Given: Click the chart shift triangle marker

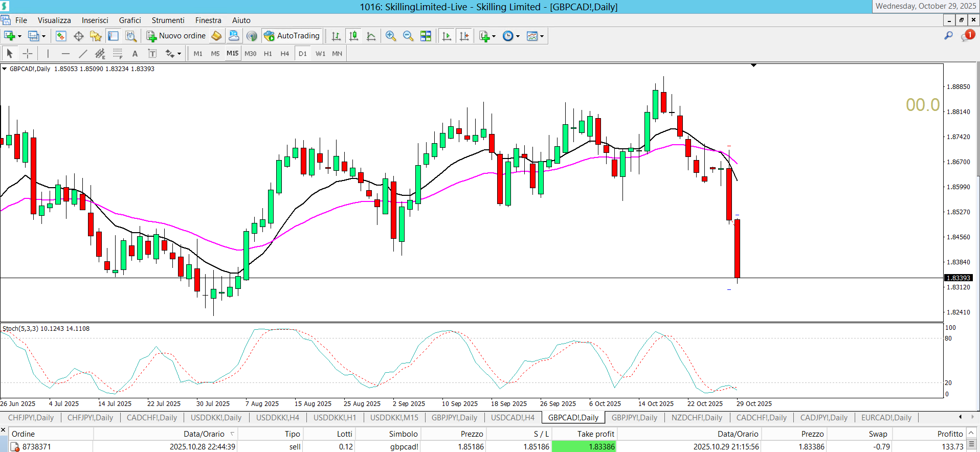Looking at the screenshot, I should tap(753, 65).
